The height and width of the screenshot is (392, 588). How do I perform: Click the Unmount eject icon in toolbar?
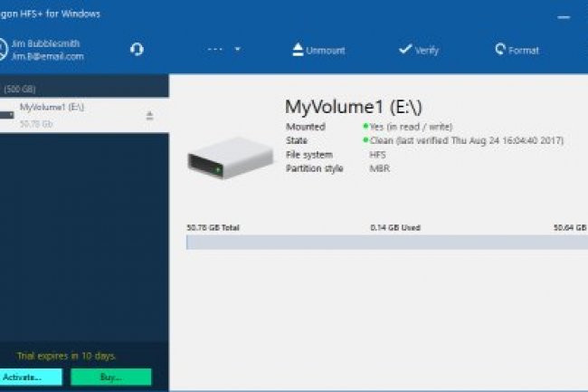pos(298,50)
